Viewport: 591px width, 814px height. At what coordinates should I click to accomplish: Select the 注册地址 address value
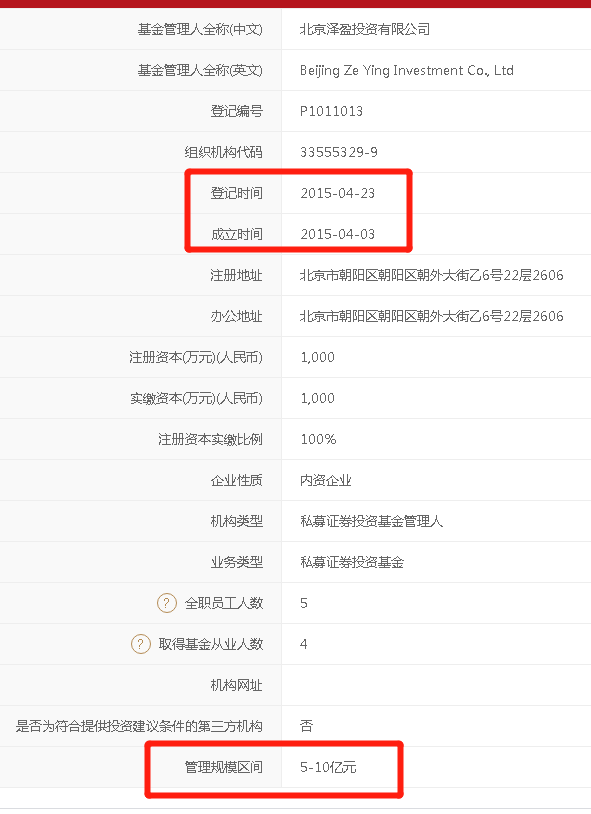432,275
